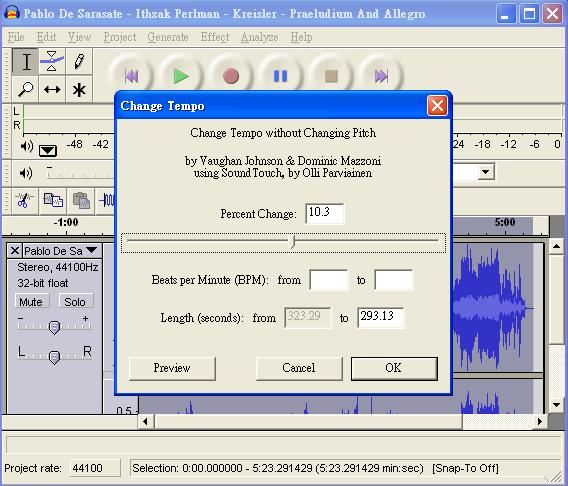The height and width of the screenshot is (486, 568).
Task: Select the Multi-tool asterisk icon
Action: point(79,89)
